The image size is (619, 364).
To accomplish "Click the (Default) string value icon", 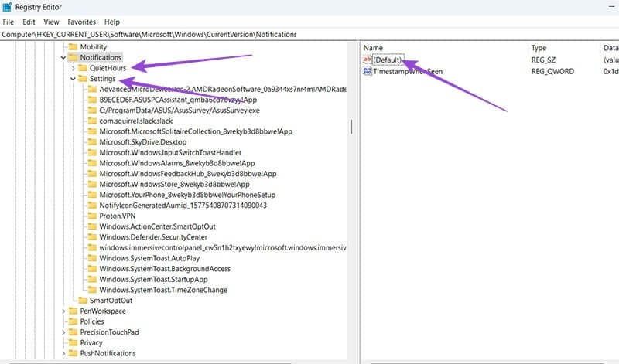I will [x=368, y=60].
